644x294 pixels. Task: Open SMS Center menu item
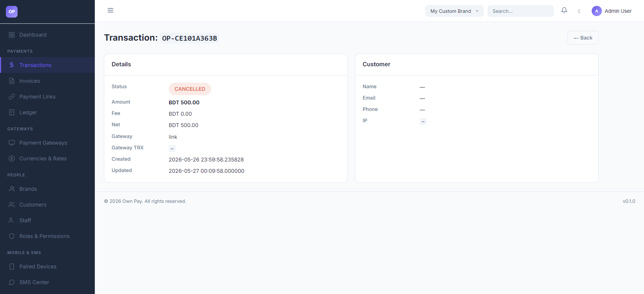coord(47,282)
